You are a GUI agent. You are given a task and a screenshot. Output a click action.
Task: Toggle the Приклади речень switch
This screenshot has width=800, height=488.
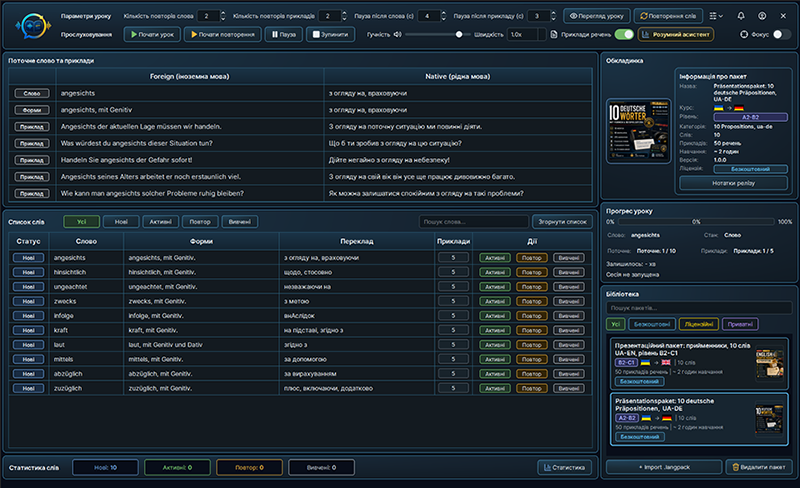pyautogui.click(x=624, y=34)
